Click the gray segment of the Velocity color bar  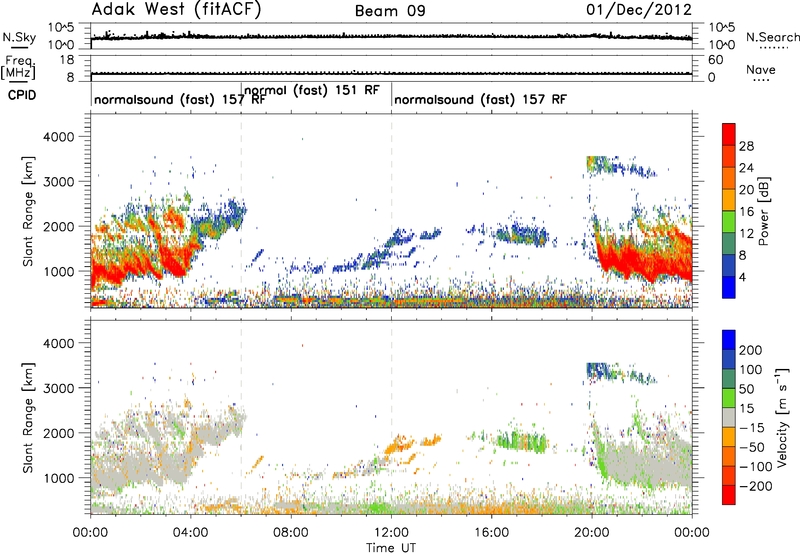pos(729,418)
